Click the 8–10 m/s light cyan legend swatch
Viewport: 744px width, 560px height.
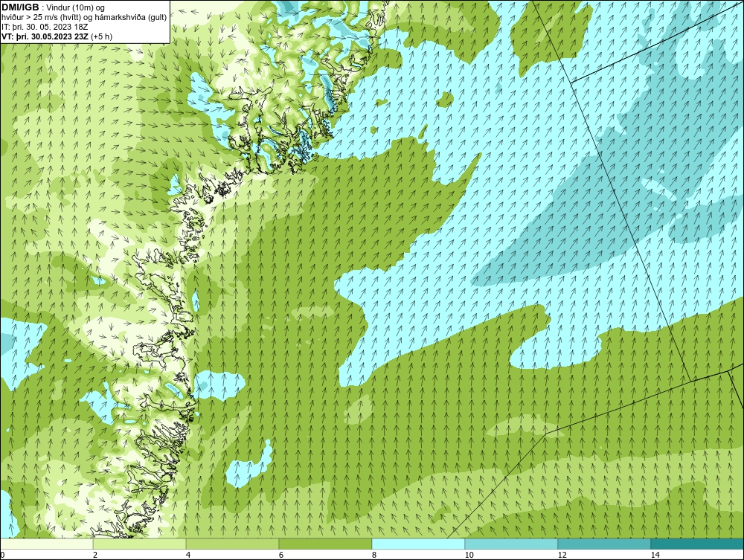(x=418, y=544)
